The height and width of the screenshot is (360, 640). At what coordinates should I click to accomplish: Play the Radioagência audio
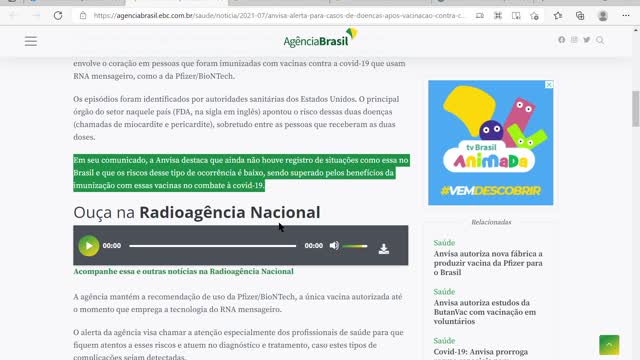tap(89, 246)
